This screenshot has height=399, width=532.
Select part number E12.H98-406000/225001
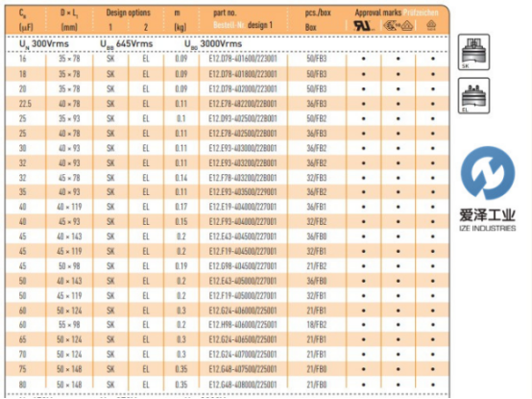point(243,325)
